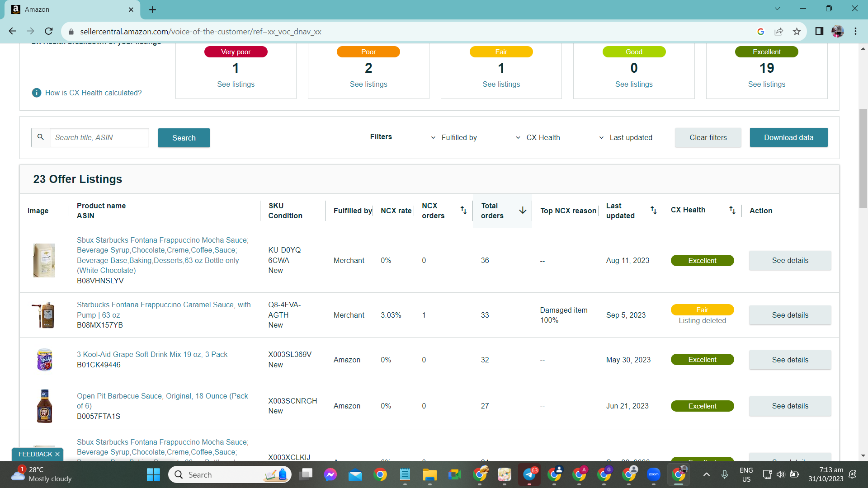Open the Starbucks Fontana Caramel Sauce product link

click(164, 310)
